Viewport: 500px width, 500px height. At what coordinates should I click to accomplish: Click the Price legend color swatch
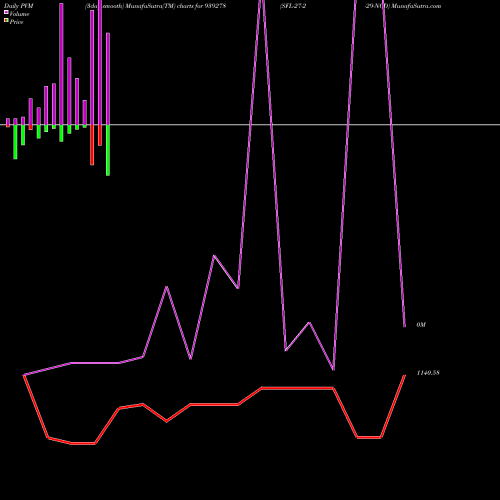point(6,21)
